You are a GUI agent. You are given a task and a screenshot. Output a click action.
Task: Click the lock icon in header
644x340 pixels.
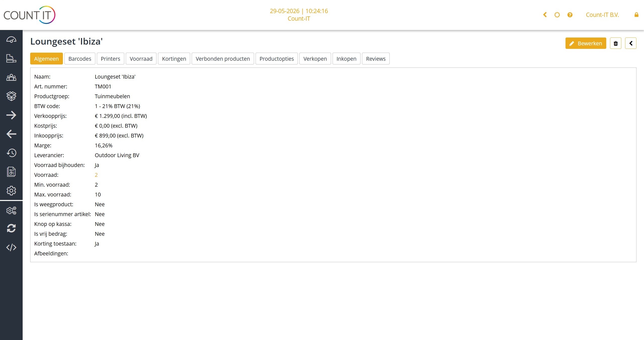[x=636, y=15]
